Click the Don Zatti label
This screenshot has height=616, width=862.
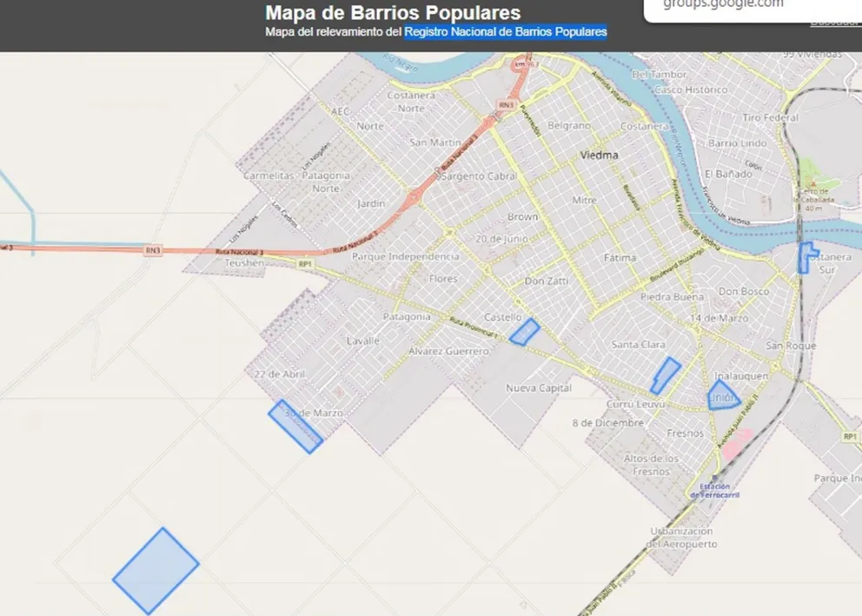(x=546, y=281)
